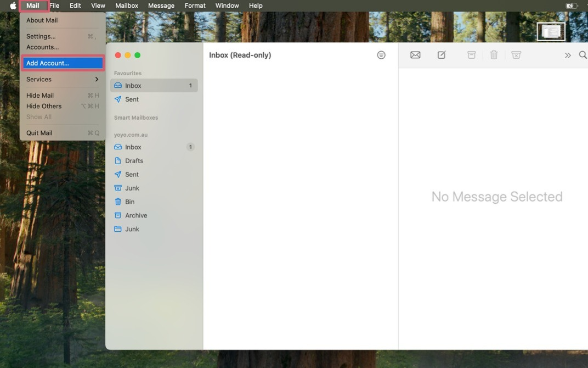
Task: Select Inbox under Favourites
Action: pos(154,86)
